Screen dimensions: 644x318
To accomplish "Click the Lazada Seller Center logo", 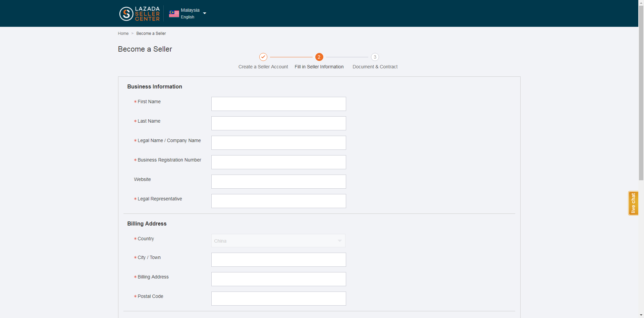I will [x=140, y=14].
